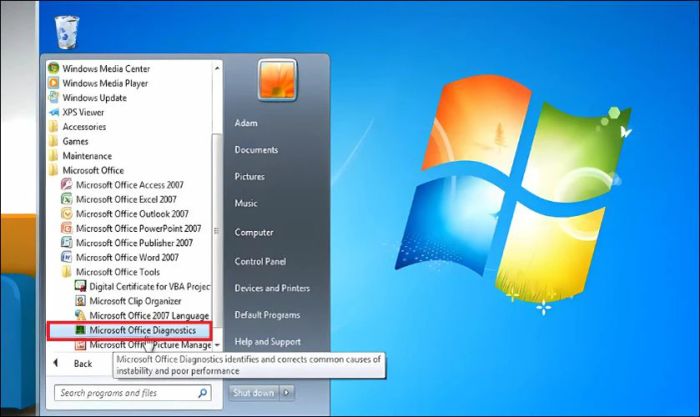Expand the Maintenance folder label
The width and height of the screenshot is (700, 417).
[x=87, y=156]
